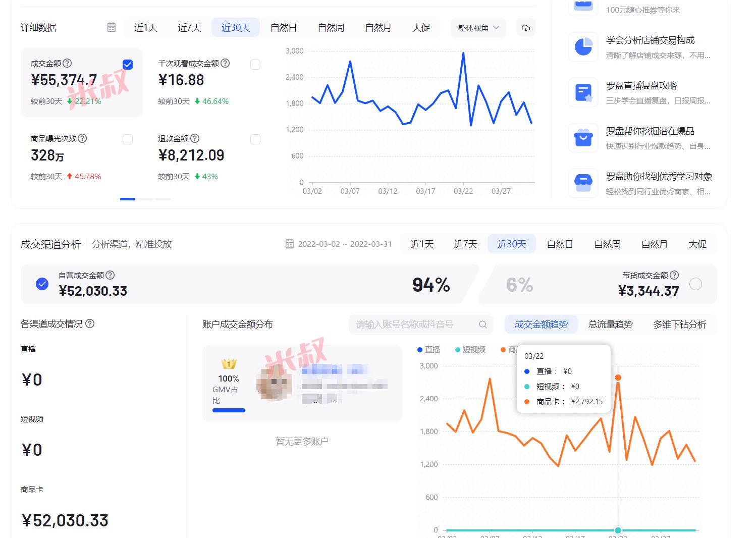Open 多维下钻分析 view
This screenshot has height=538, width=756.
[679, 325]
